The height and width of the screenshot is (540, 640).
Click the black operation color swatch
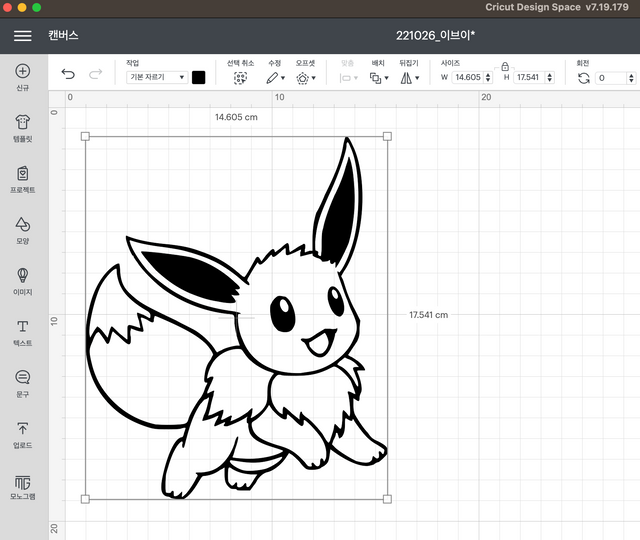coord(198,78)
